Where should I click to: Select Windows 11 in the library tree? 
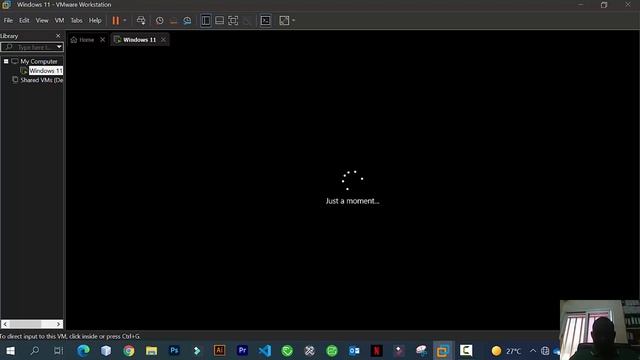click(x=46, y=71)
